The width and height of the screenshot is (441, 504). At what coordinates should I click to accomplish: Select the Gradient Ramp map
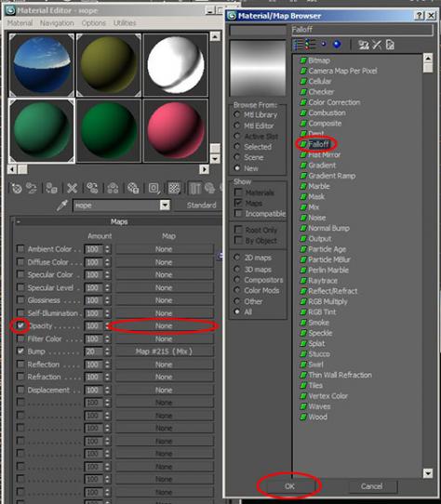click(331, 176)
